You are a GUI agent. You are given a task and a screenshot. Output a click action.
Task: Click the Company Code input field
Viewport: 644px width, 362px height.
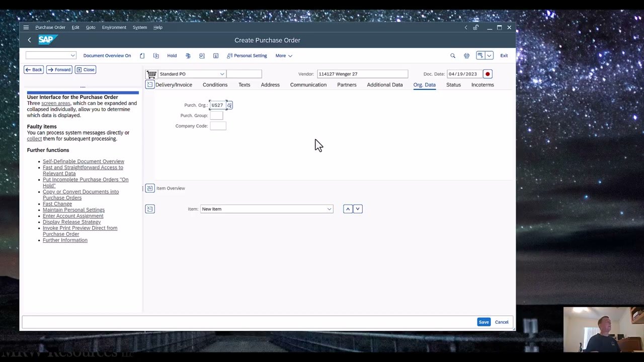[x=218, y=126]
